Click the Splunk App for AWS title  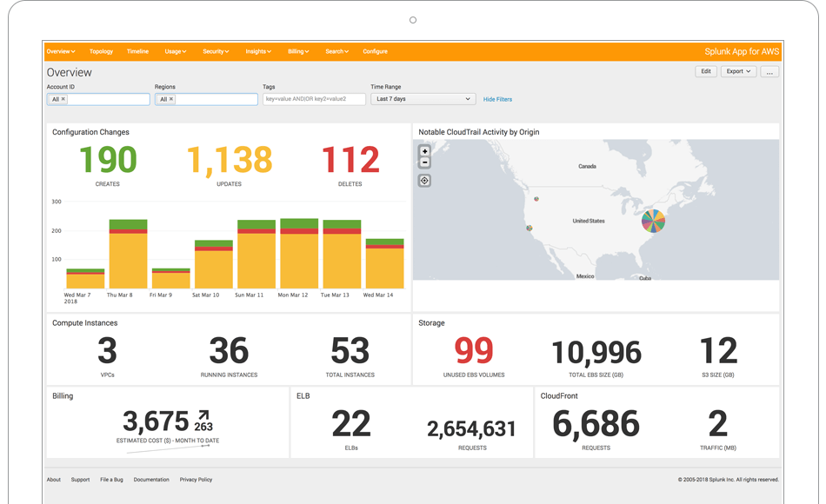pos(742,51)
